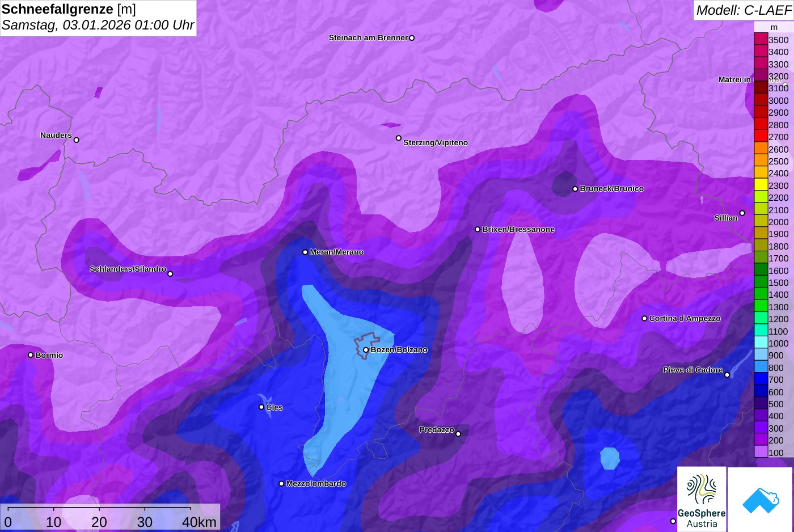Click the blue cloud arrow logo
The width and height of the screenshot is (794, 532).
(x=761, y=500)
